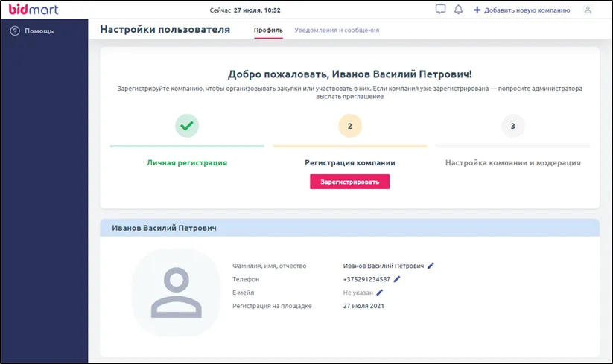The image size is (613, 364).
Task: Click Добавить новую компанию link
Action: tap(527, 10)
